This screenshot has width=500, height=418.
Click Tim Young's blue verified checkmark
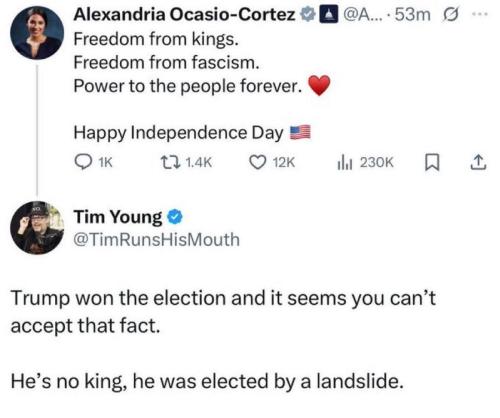tap(175, 217)
